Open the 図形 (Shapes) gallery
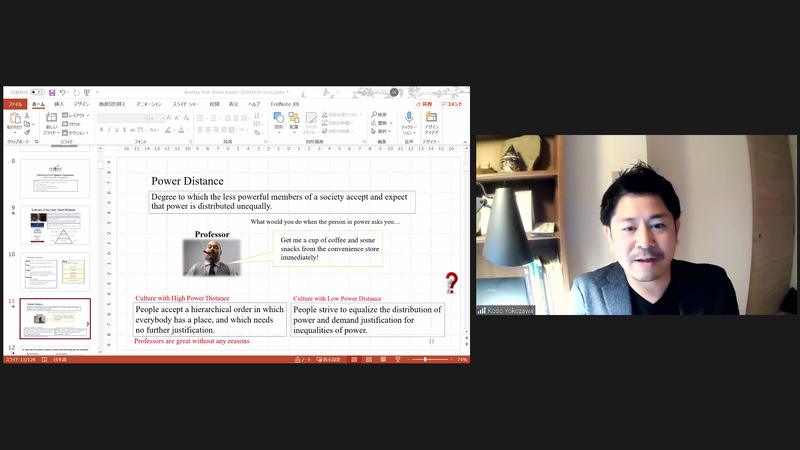The height and width of the screenshot is (450, 800). [279, 121]
